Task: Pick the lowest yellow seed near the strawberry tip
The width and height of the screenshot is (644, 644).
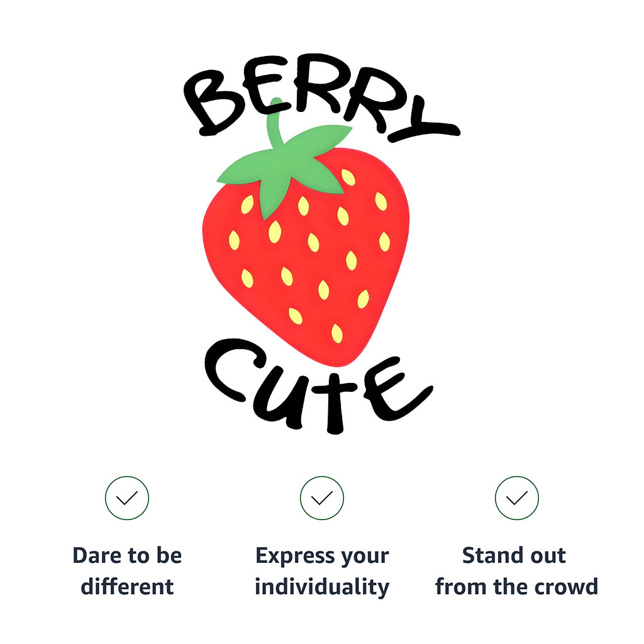Action: point(337,333)
